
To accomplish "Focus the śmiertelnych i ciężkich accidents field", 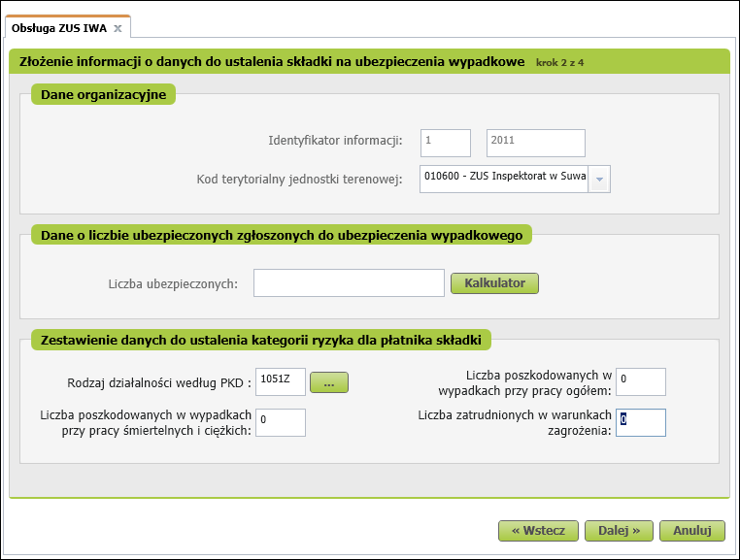I will coord(280,422).
